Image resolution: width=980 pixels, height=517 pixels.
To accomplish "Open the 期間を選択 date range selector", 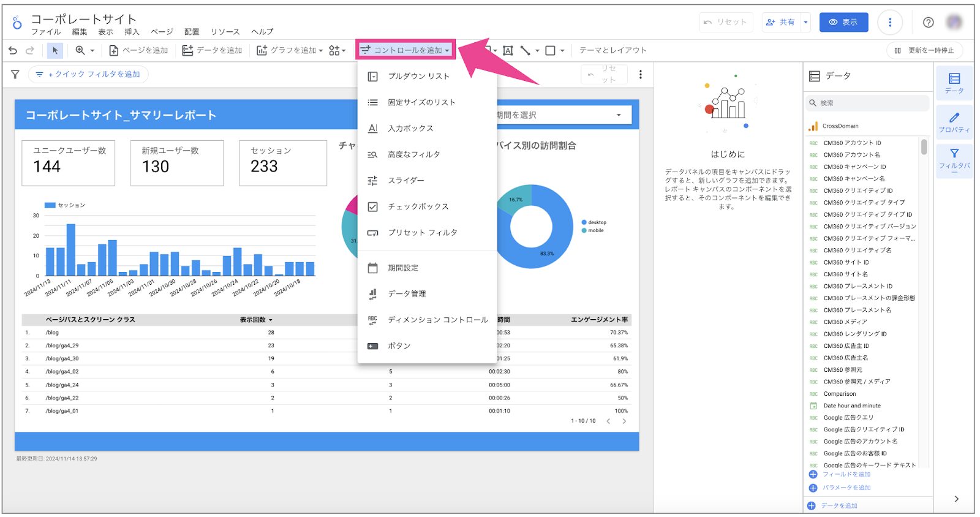I will [x=563, y=115].
